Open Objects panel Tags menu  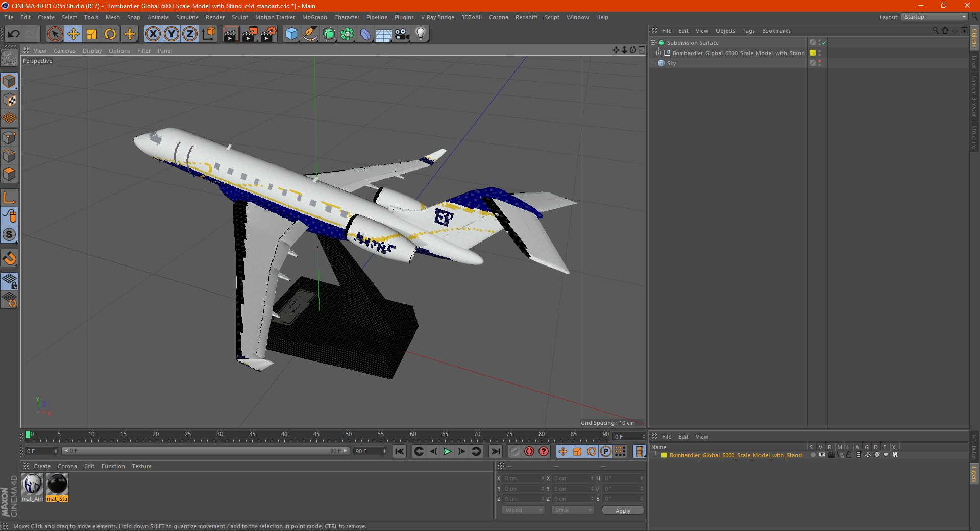(748, 31)
